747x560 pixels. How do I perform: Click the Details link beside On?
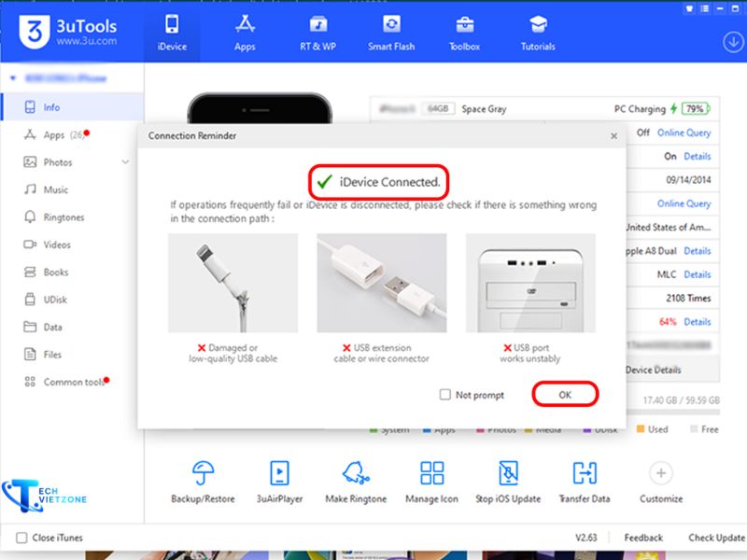click(698, 156)
